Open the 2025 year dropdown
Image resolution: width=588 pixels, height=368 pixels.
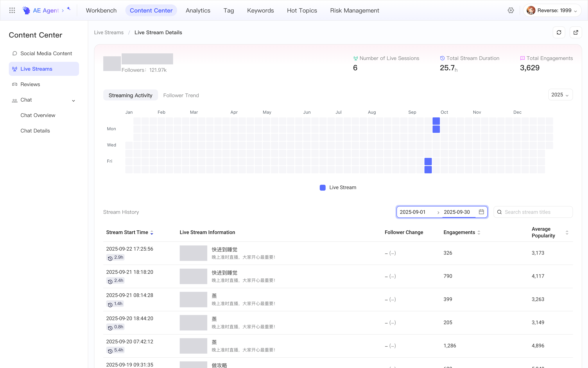(560, 95)
